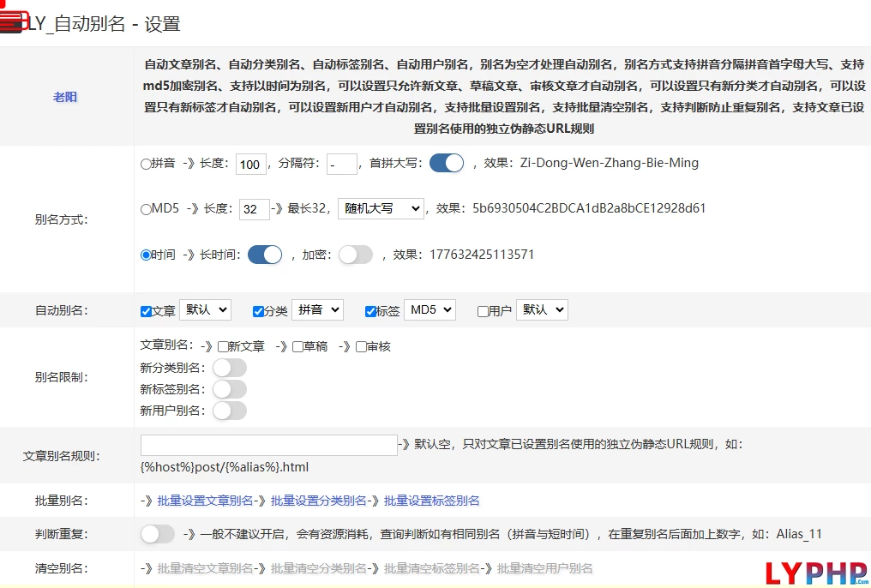The image size is (871, 588).
Task: Check the 草稿 article restriction checkbox
Action: coord(297,347)
